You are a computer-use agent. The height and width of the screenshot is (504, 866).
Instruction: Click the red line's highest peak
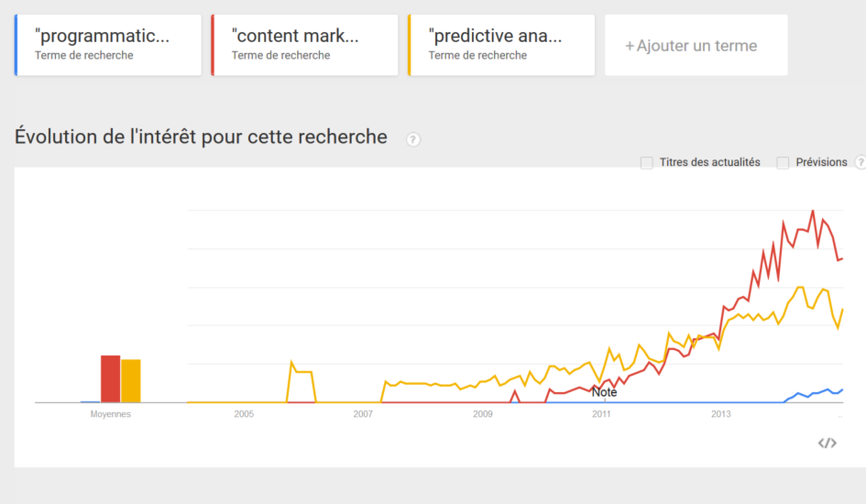pyautogui.click(x=813, y=211)
